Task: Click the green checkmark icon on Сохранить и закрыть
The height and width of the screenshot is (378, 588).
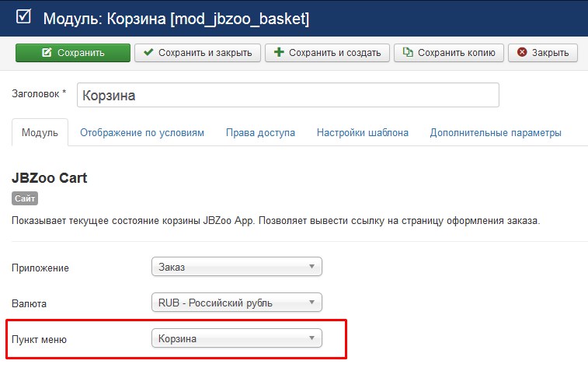Action: tap(148, 53)
